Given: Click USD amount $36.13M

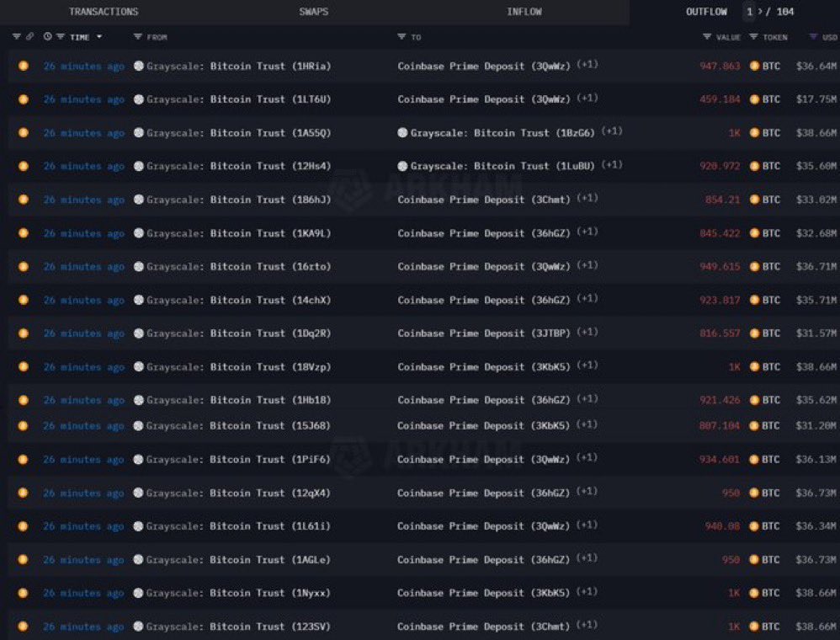Looking at the screenshot, I should coord(816,459).
